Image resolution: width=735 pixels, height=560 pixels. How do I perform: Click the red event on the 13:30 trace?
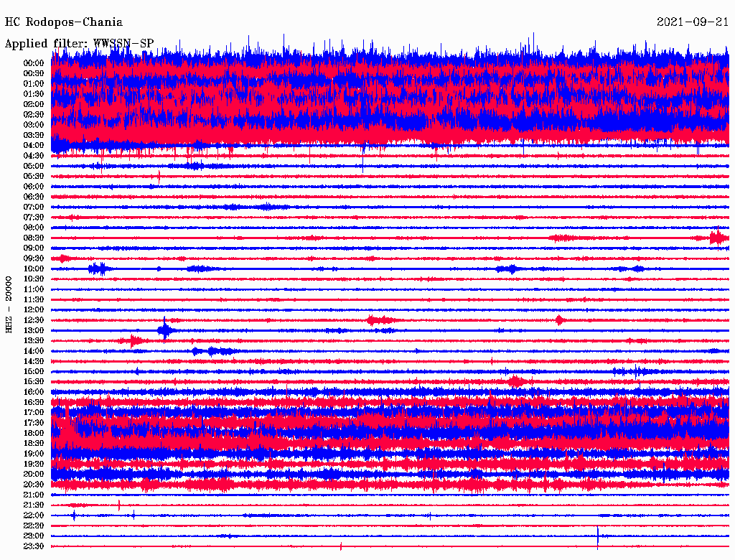click(x=133, y=340)
